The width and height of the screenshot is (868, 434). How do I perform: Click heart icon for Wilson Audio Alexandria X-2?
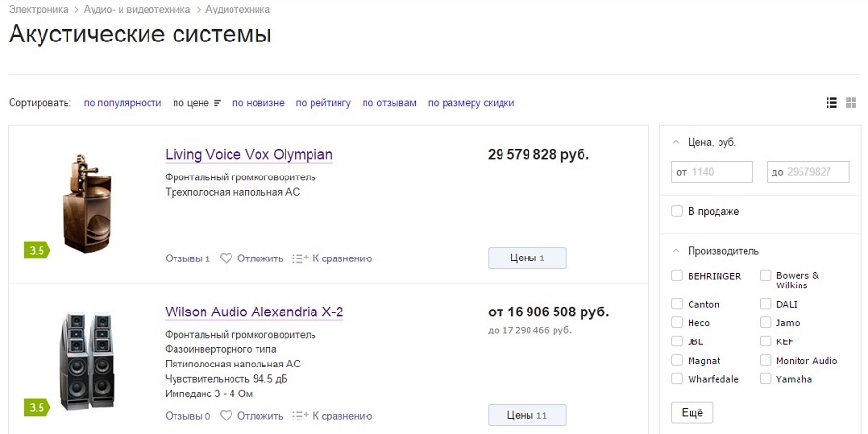click(x=227, y=416)
